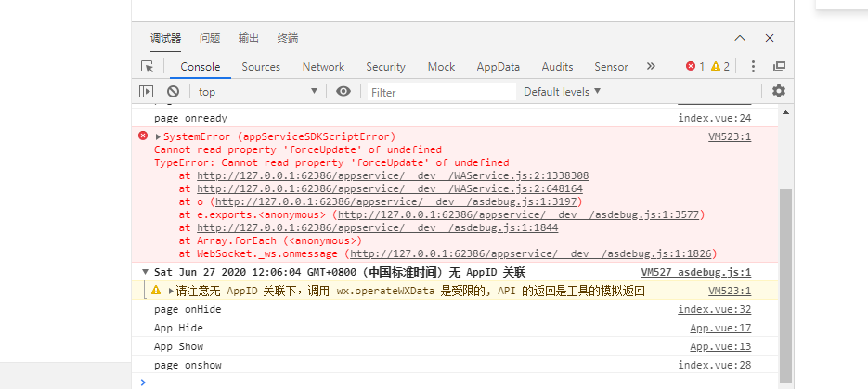Select the 问题 tab
Viewport: 868px width, 389px height.
click(x=210, y=38)
